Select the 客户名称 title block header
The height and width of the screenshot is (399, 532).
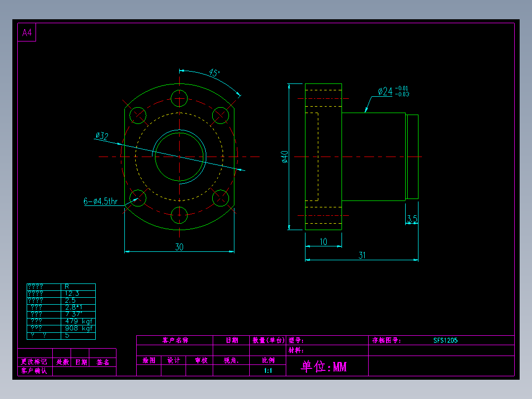click(175, 340)
